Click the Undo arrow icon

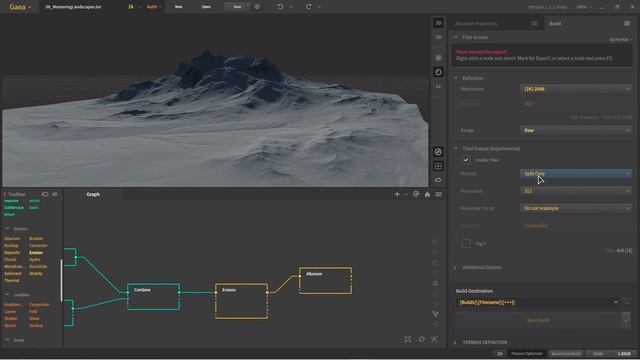(280, 7)
